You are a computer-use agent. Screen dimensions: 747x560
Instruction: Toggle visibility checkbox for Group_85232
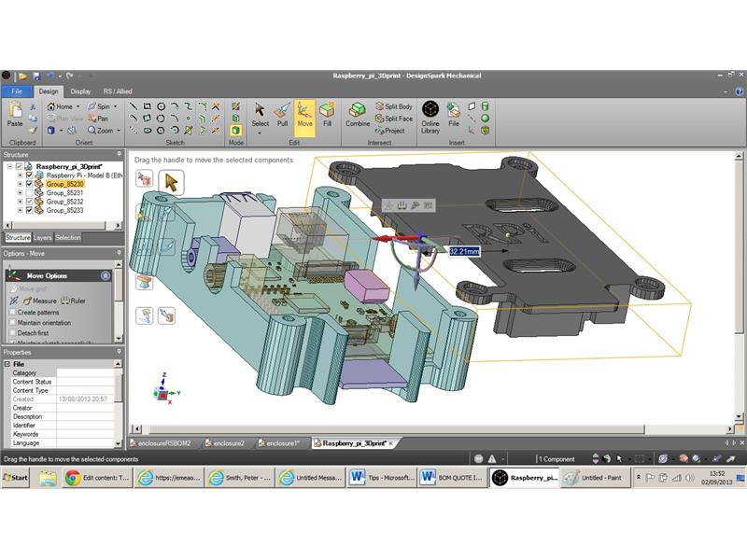tap(29, 202)
